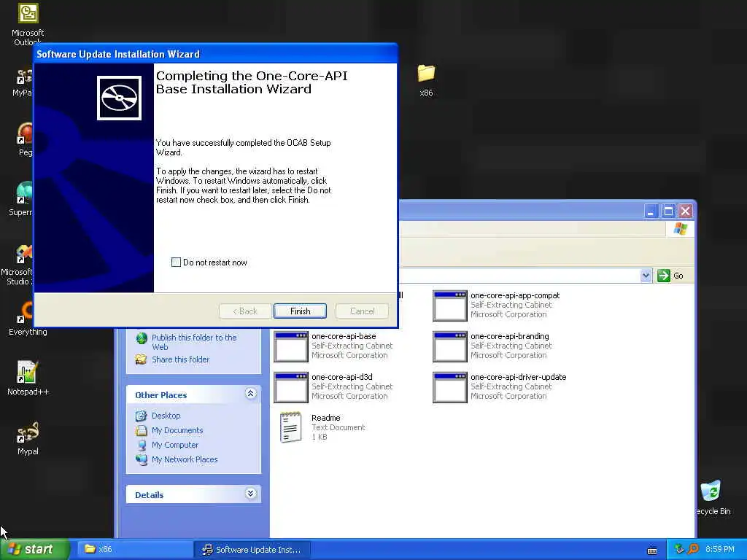
Task: Expand the Details panel
Action: click(251, 494)
